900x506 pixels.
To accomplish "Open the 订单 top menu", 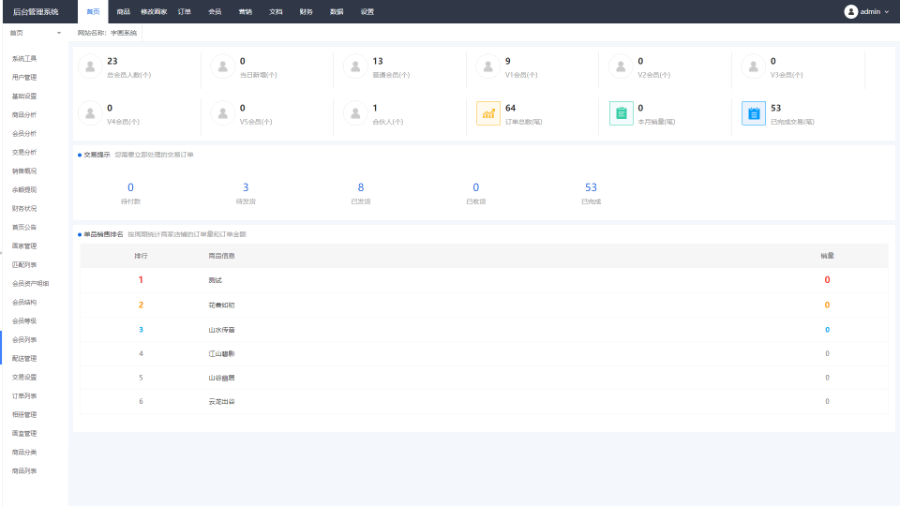I will pyautogui.click(x=184, y=11).
